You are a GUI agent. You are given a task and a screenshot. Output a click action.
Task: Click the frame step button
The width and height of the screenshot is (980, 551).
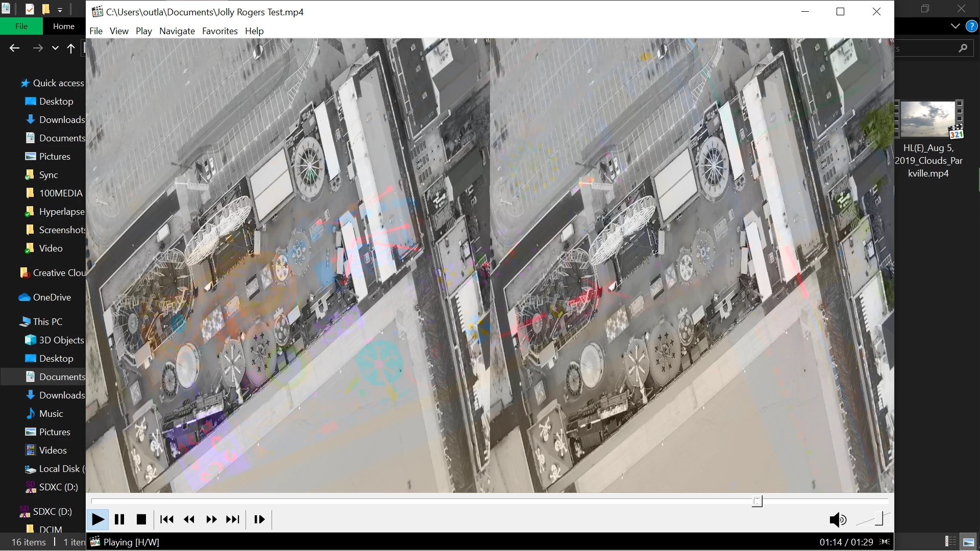(259, 519)
